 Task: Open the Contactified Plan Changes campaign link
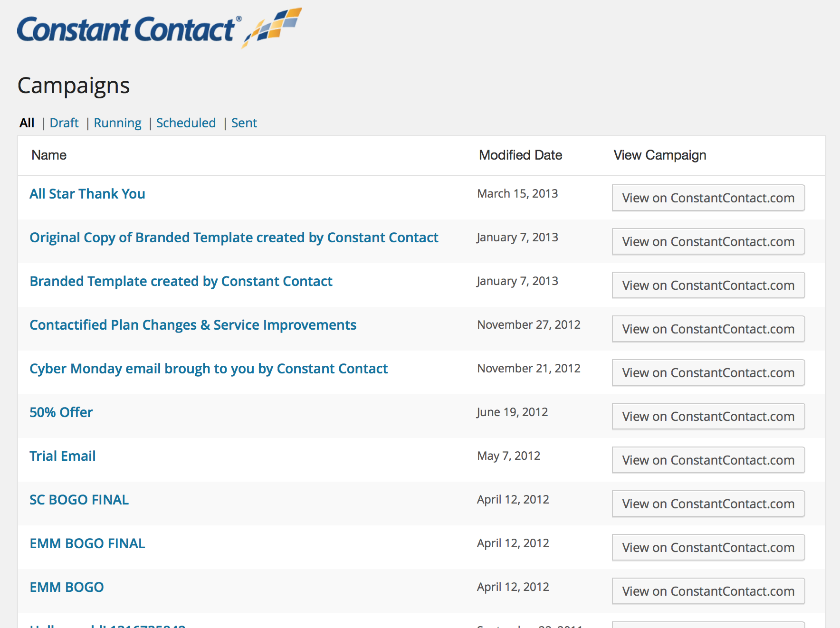193,325
